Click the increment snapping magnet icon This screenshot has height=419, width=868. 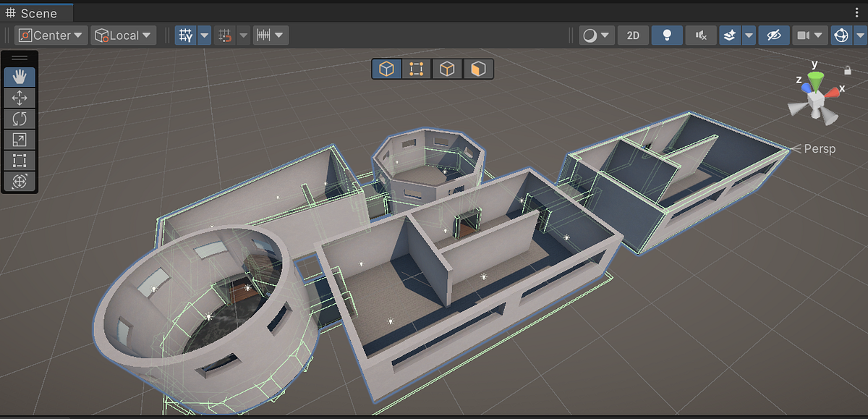226,35
